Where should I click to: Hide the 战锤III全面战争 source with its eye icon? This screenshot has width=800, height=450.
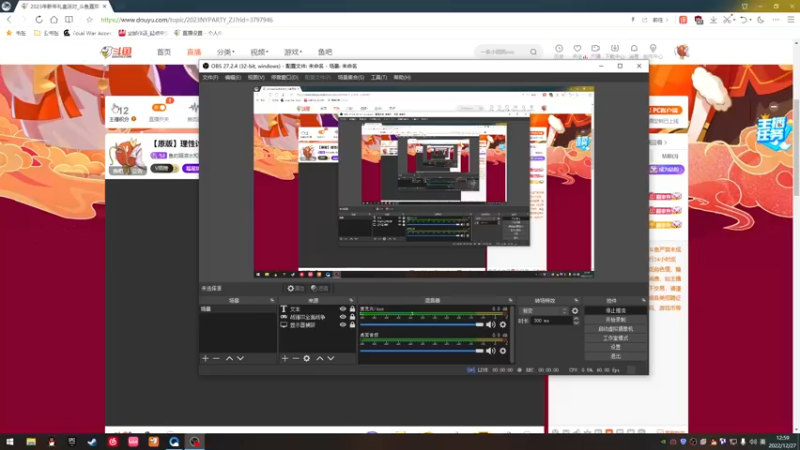tap(343, 317)
